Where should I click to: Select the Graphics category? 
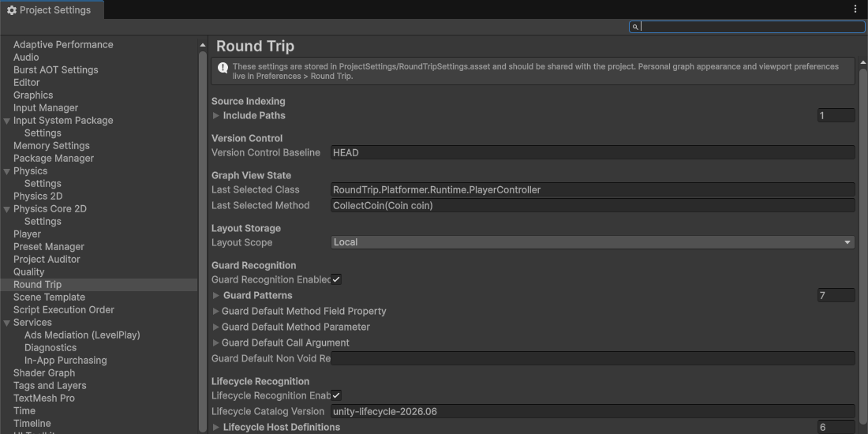click(x=33, y=95)
